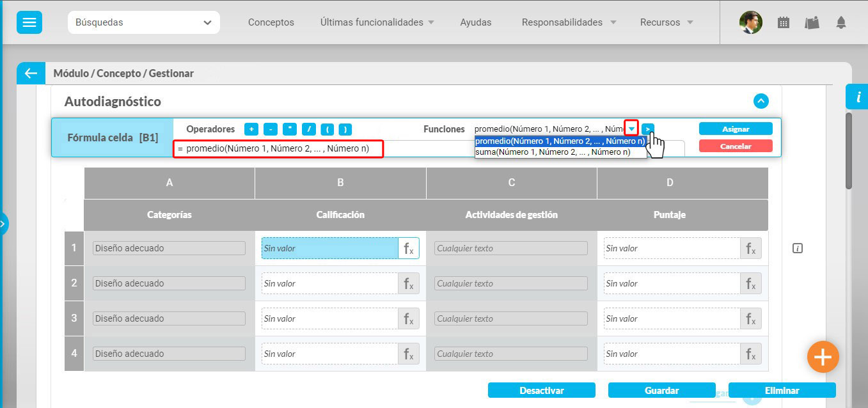This screenshot has width=868, height=408.
Task: Open the hamburger main menu
Action: click(29, 22)
